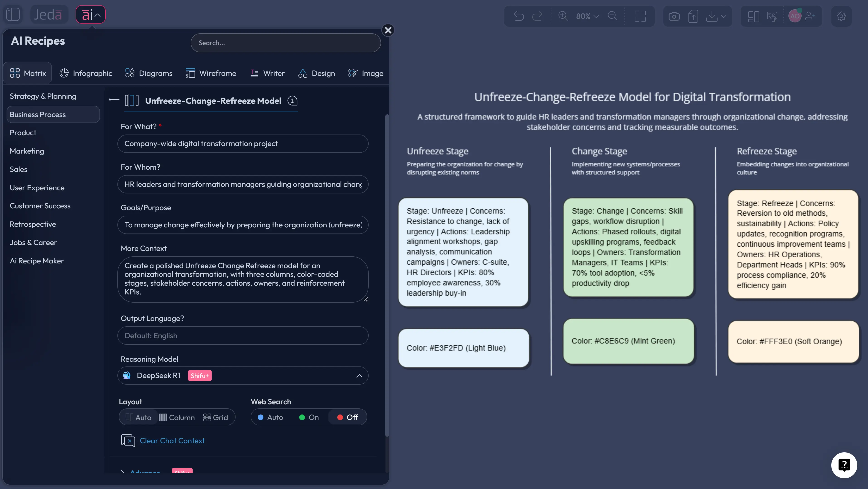Viewport: 868px width, 489px height.
Task: Click the camera snapshot icon in the toolbar
Action: [x=674, y=16]
